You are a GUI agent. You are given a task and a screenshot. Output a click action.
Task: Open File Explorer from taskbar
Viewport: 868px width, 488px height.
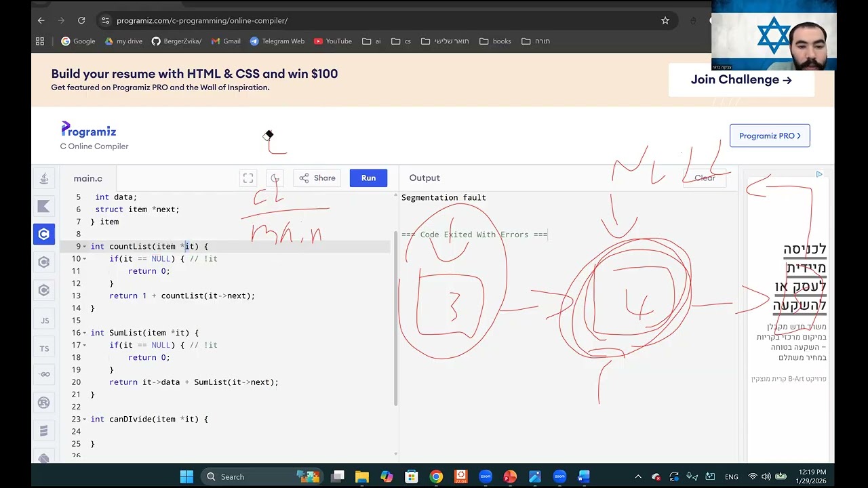(x=362, y=476)
